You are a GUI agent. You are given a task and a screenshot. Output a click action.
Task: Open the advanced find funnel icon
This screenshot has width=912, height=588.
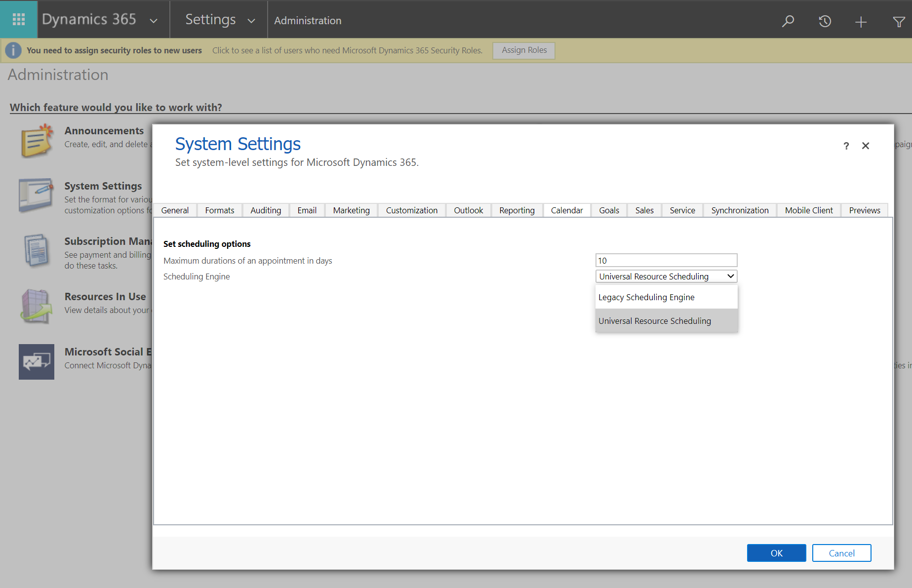pos(899,22)
